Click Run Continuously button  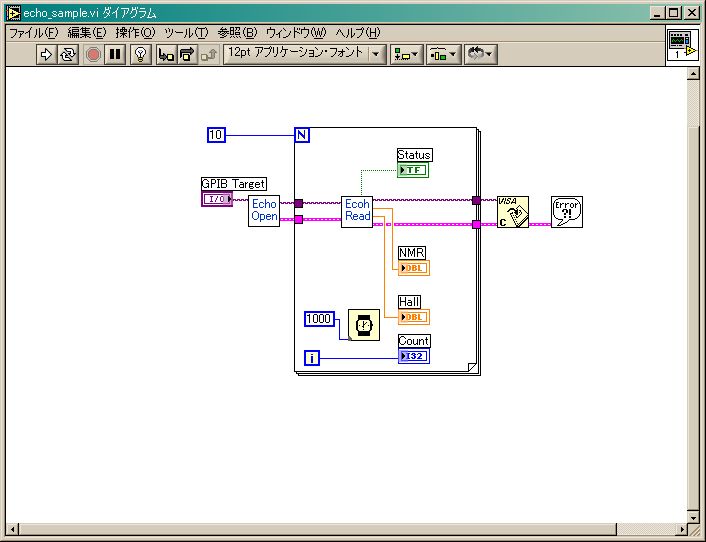point(69,54)
